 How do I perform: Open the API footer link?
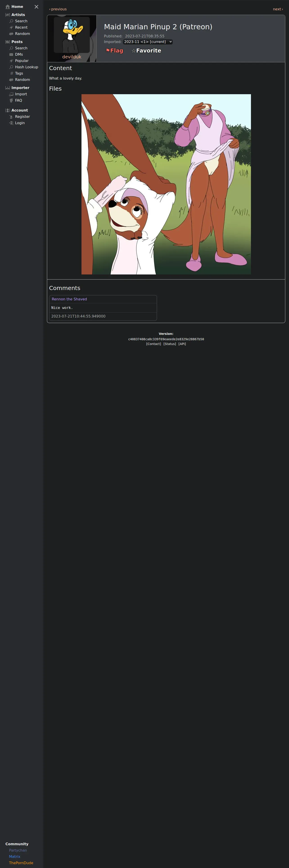pos(182,344)
